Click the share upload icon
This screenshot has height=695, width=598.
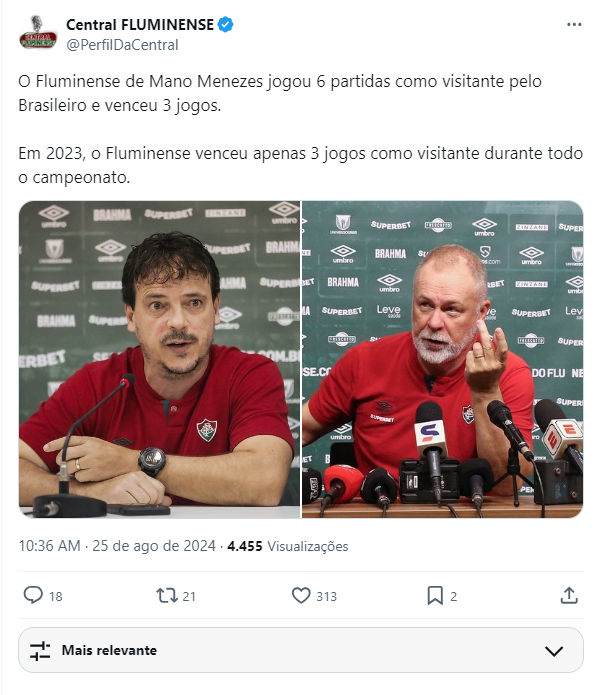(x=569, y=595)
